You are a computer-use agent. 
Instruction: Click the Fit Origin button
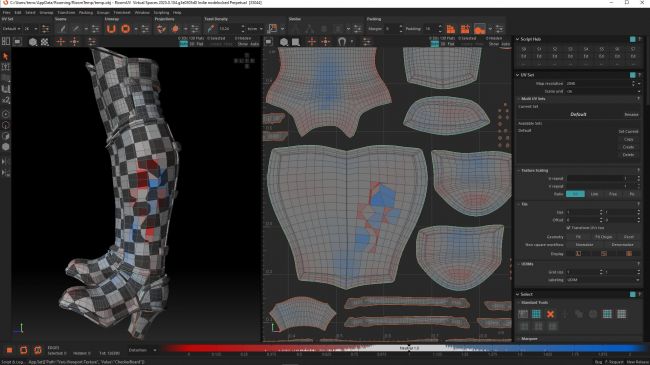tap(604, 237)
